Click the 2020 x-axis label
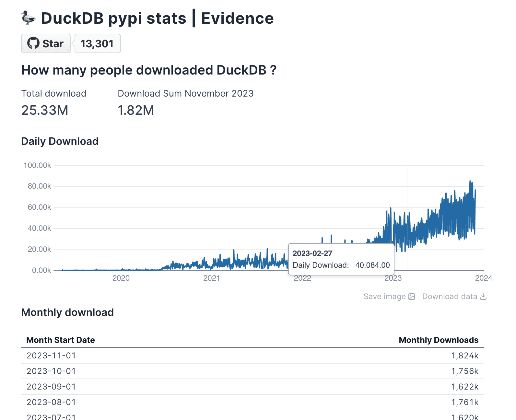Viewport: 516px width, 420px height. tap(121, 278)
